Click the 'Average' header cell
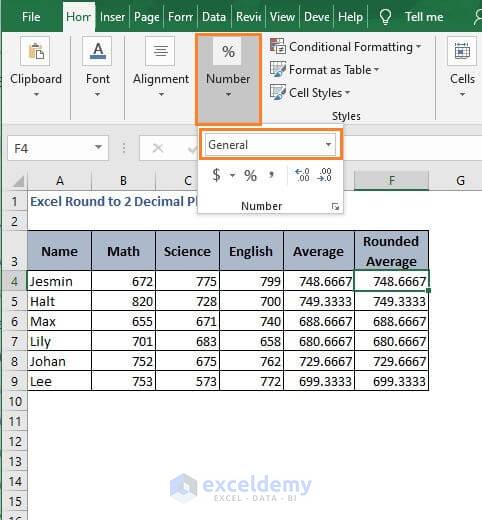Image resolution: width=482 pixels, height=520 pixels. tap(318, 251)
